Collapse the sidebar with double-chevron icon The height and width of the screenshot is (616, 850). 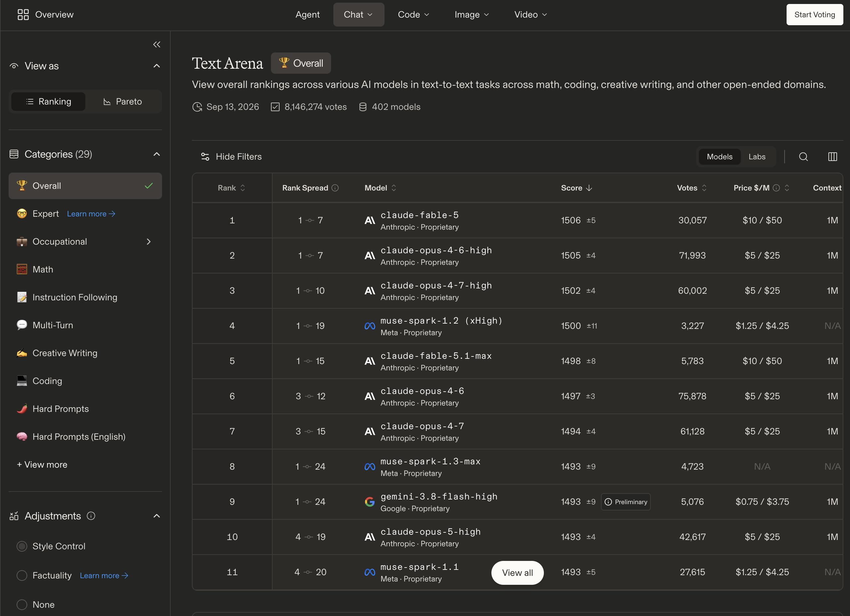[x=157, y=44]
